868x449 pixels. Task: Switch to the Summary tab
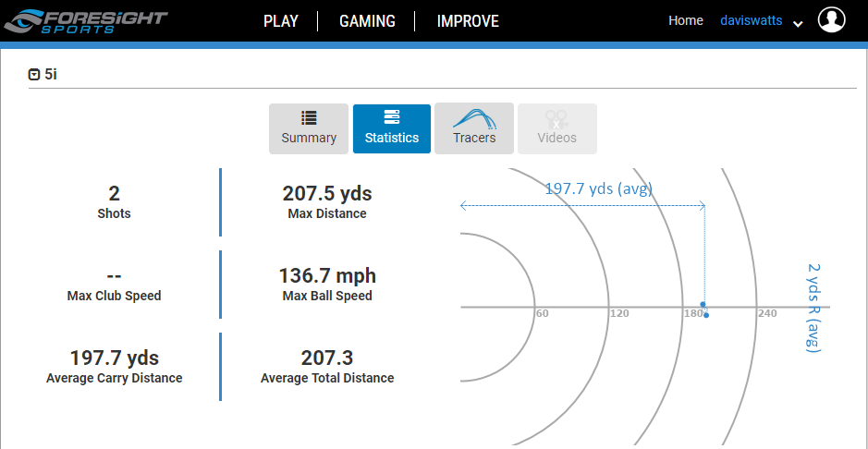click(309, 128)
